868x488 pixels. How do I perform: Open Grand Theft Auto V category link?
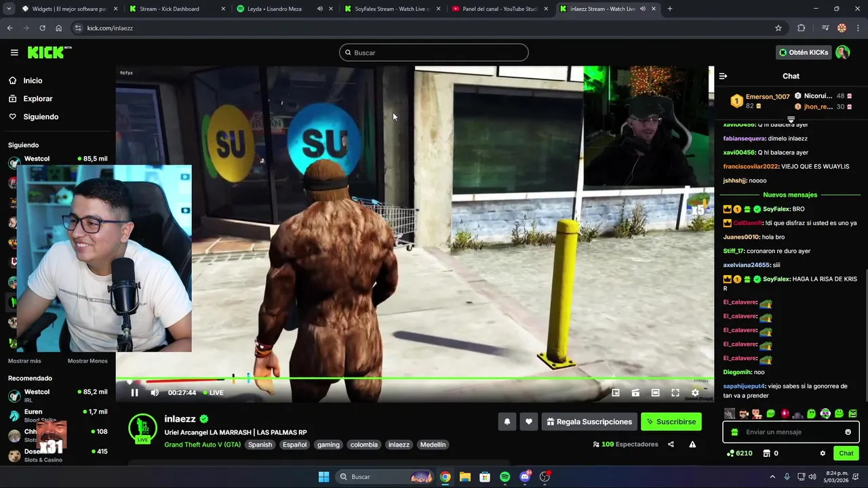202,445
